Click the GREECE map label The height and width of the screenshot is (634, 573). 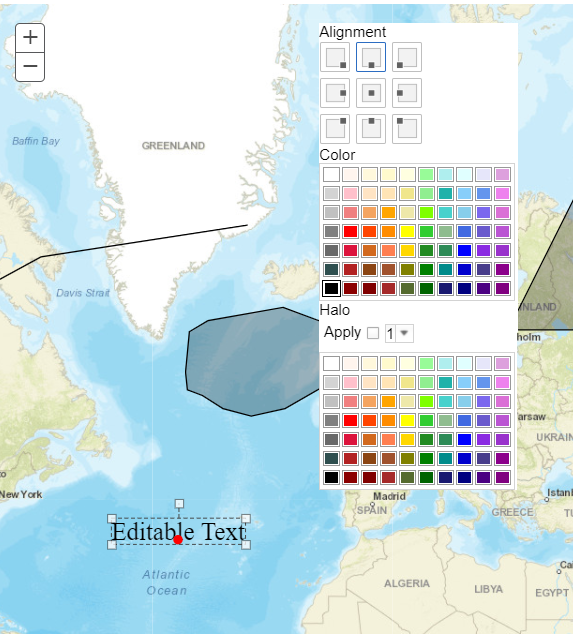point(512,512)
